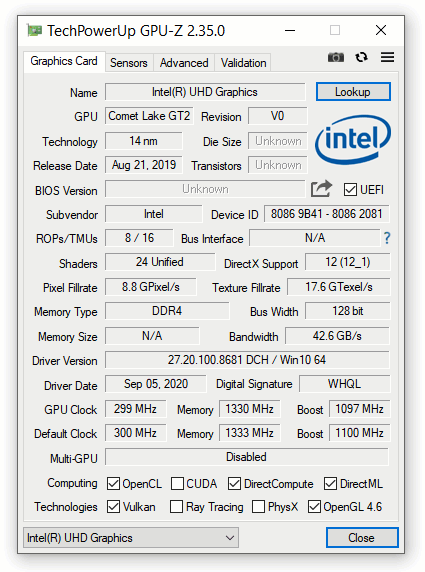This screenshot has height=572, width=425.
Task: Switch to the Sensors tab
Action: (129, 63)
